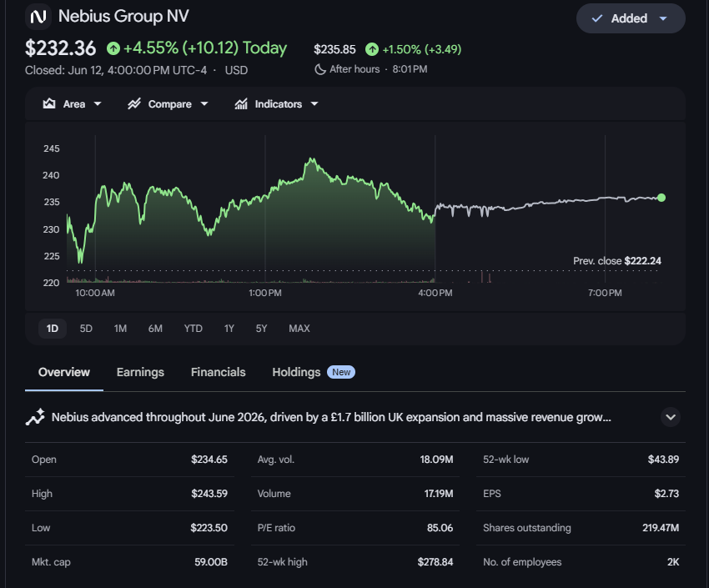Click the Nebius advanced throughout June summary text
The image size is (709, 588).
tap(331, 417)
